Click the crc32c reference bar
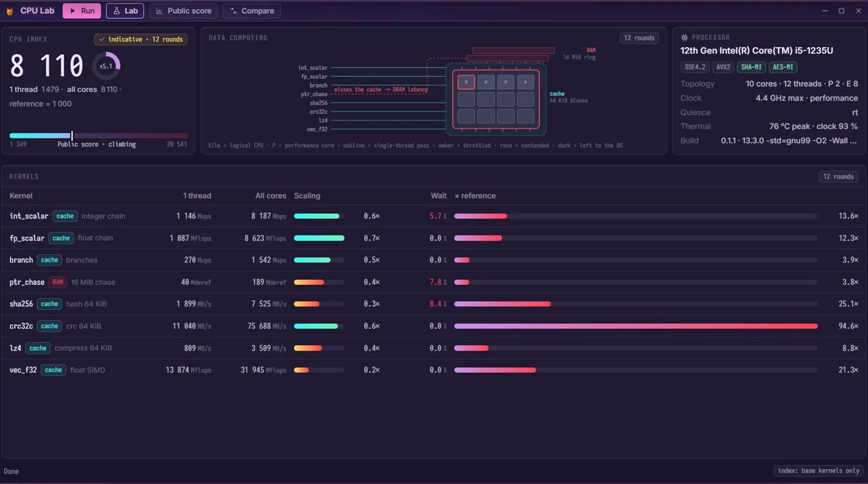 tap(635, 326)
